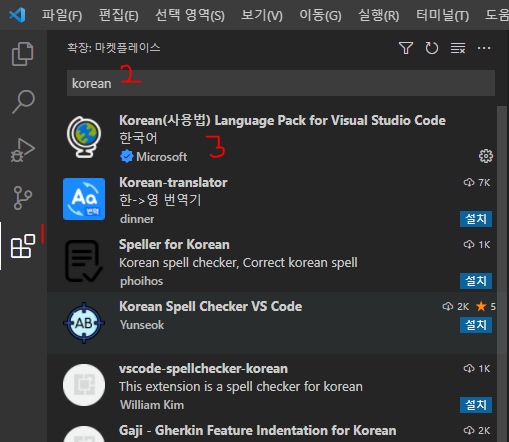Open the Explorer view in activity bar
The width and height of the screenshot is (509, 442).
click(x=23, y=54)
